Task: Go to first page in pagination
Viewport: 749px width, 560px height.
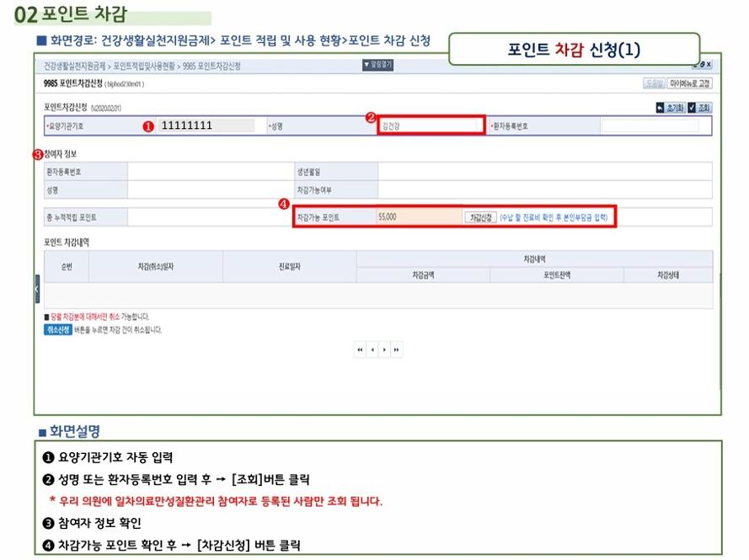Action: click(x=361, y=349)
